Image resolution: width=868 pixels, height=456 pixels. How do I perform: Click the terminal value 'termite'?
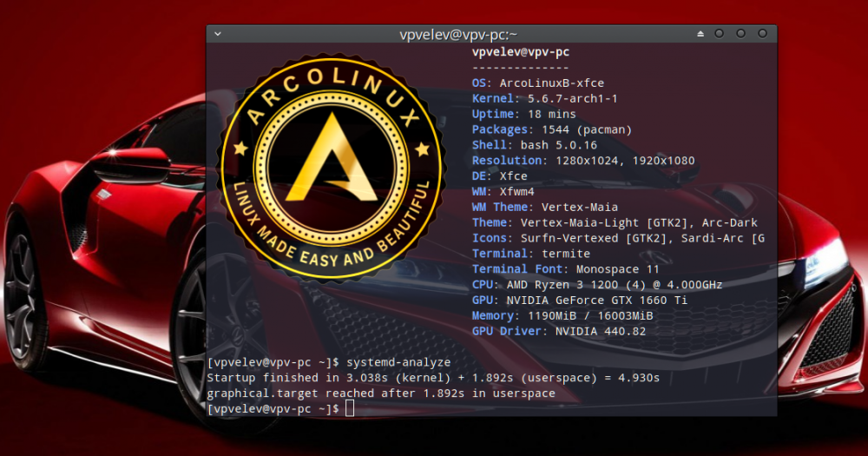coord(566,254)
